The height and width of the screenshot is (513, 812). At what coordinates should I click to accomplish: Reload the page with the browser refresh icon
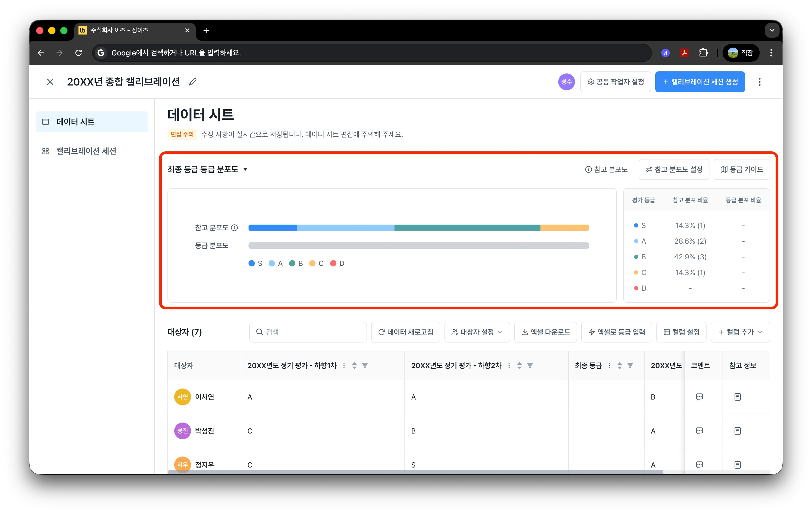78,53
